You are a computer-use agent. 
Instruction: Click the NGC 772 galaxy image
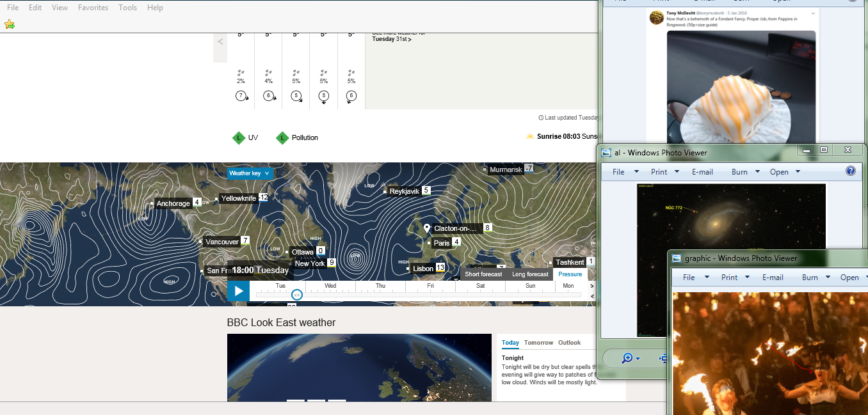[732, 260]
